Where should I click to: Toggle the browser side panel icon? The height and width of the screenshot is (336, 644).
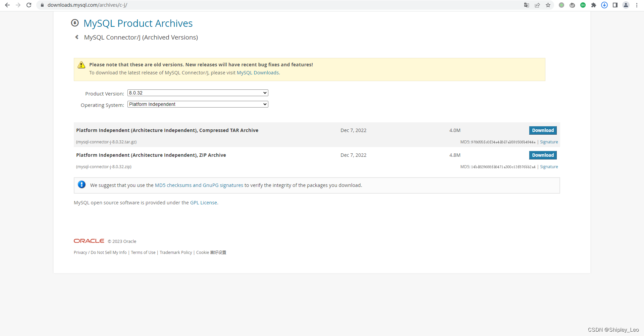pyautogui.click(x=615, y=5)
